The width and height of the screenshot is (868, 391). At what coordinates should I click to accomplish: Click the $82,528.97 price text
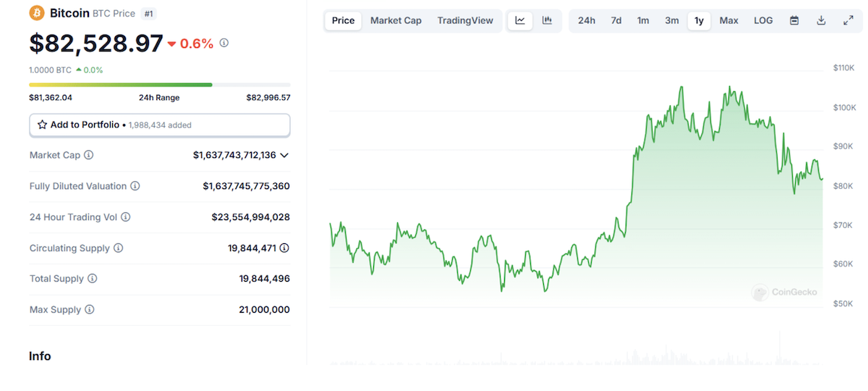click(96, 43)
